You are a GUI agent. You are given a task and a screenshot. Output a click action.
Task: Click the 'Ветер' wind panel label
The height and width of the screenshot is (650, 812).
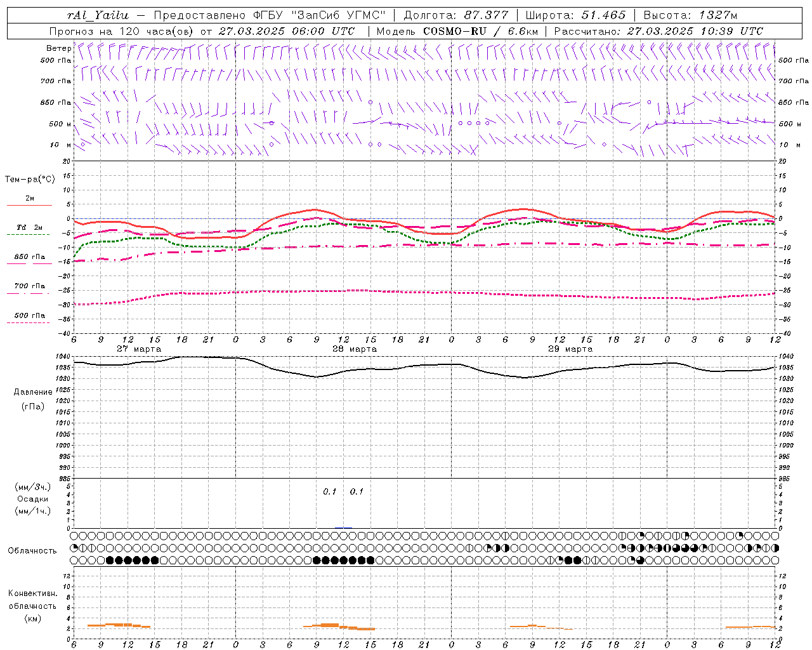point(58,48)
